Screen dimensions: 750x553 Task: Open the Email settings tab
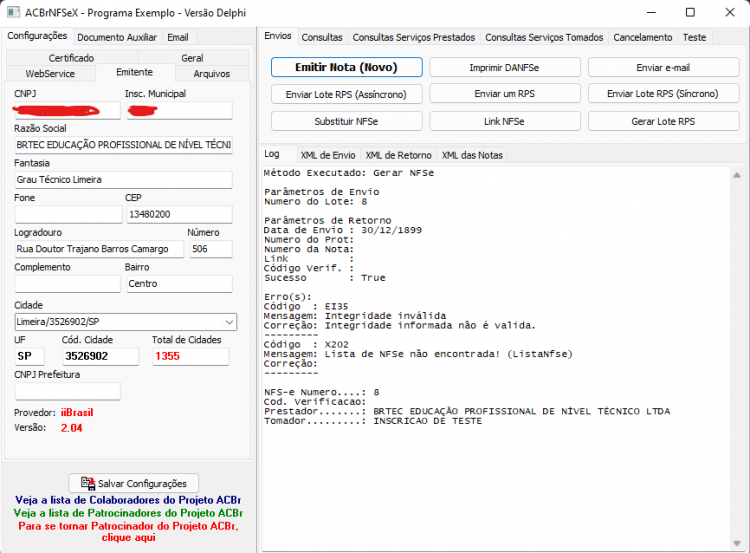pyautogui.click(x=177, y=37)
